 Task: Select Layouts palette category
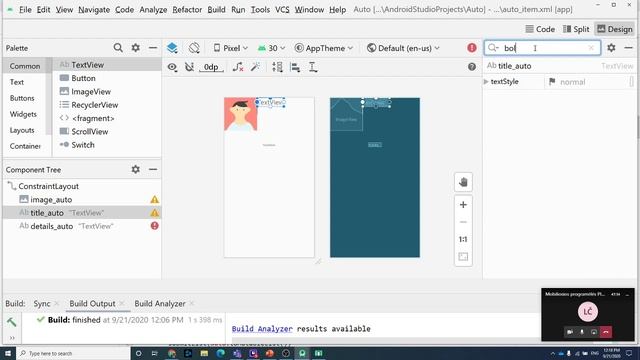pyautogui.click(x=22, y=130)
